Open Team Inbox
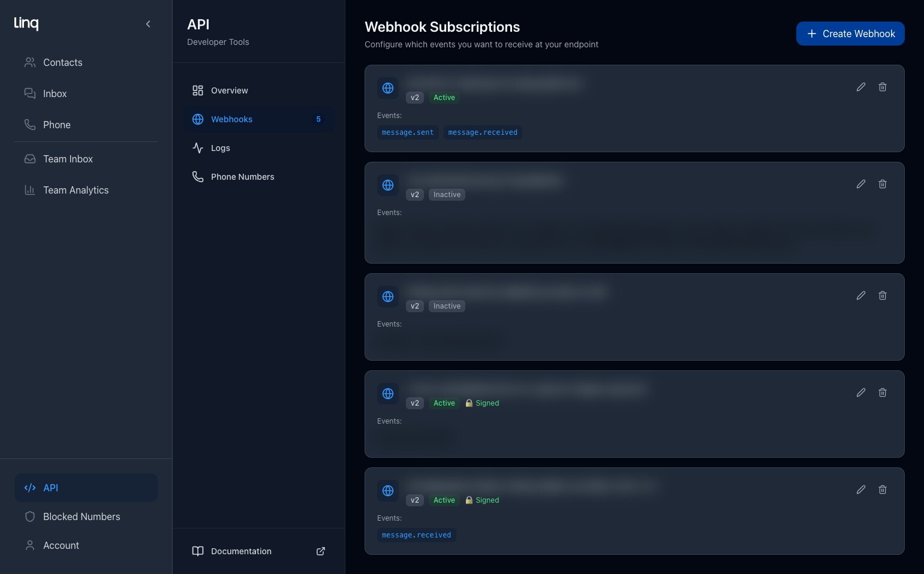Image resolution: width=924 pixels, height=574 pixels. coord(86,159)
